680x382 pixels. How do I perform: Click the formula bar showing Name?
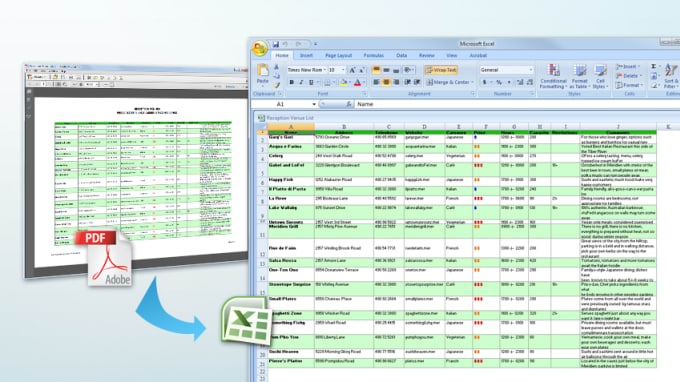tap(517, 104)
